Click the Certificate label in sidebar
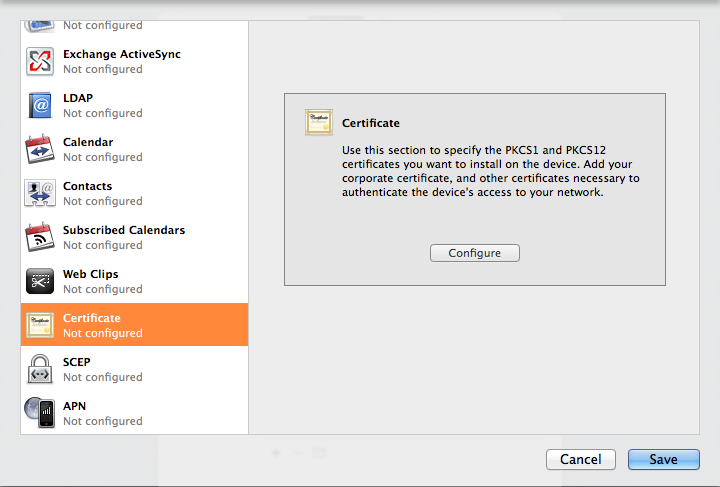720x487 pixels. coord(92,318)
